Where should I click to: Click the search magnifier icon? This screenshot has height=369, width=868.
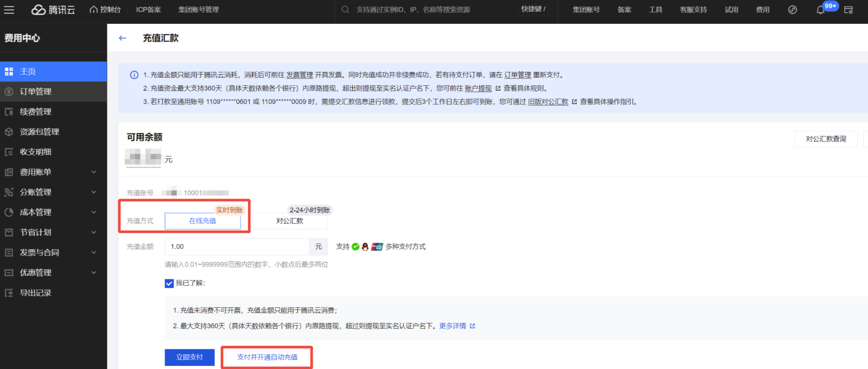345,10
